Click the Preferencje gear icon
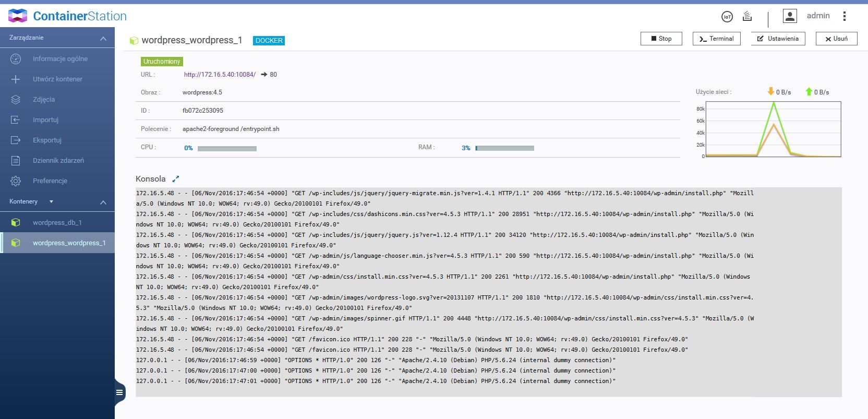This screenshot has height=419, width=868. 16,181
